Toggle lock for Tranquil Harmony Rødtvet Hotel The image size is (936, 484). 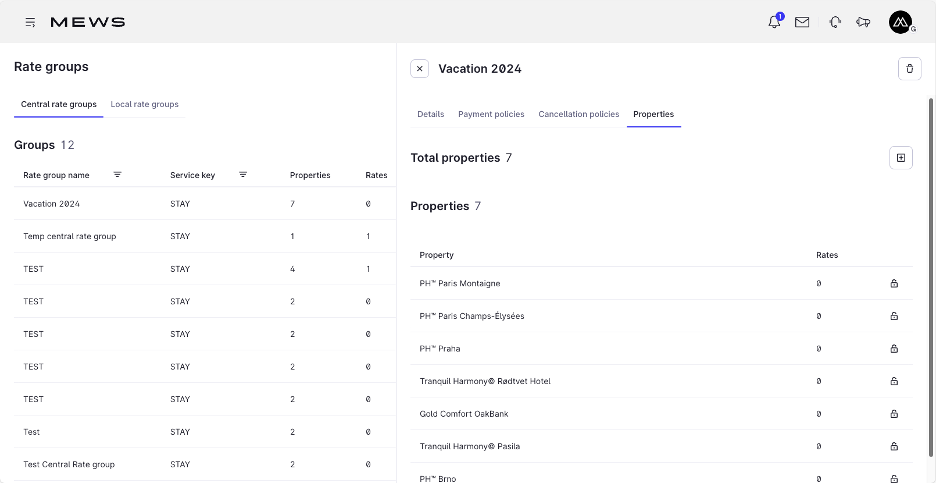pyautogui.click(x=894, y=381)
